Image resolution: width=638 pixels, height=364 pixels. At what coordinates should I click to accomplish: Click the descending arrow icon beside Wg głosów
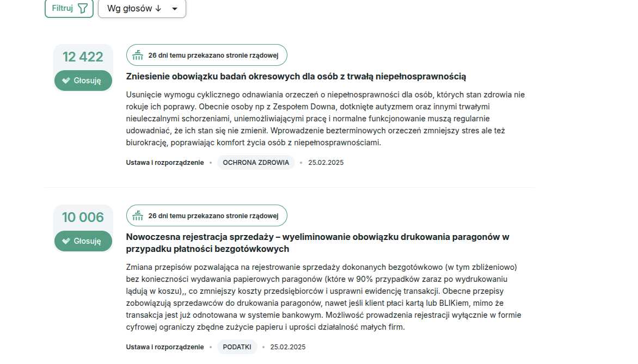point(158,9)
